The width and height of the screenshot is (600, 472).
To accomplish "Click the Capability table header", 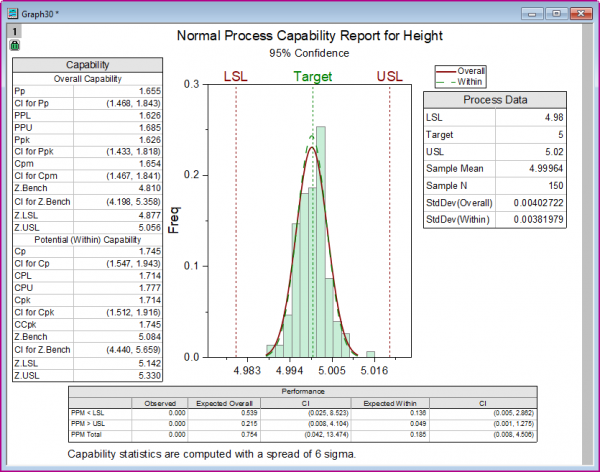I will [88, 65].
